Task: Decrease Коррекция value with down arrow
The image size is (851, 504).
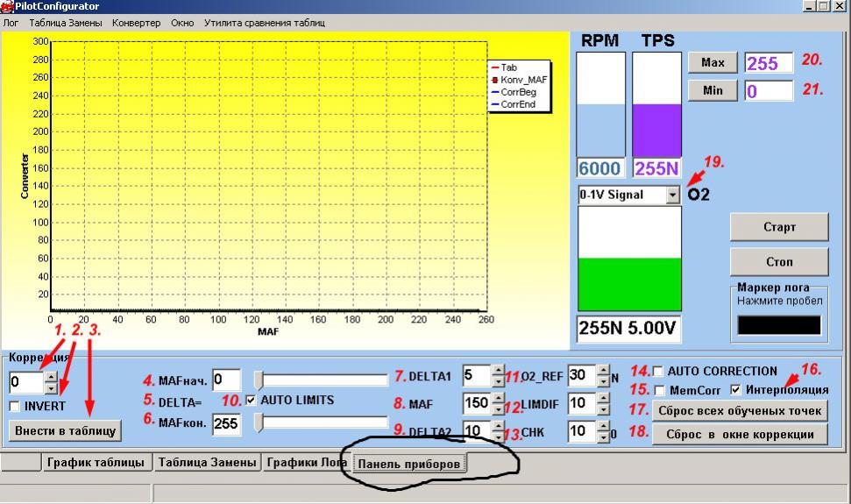Action: click(51, 388)
